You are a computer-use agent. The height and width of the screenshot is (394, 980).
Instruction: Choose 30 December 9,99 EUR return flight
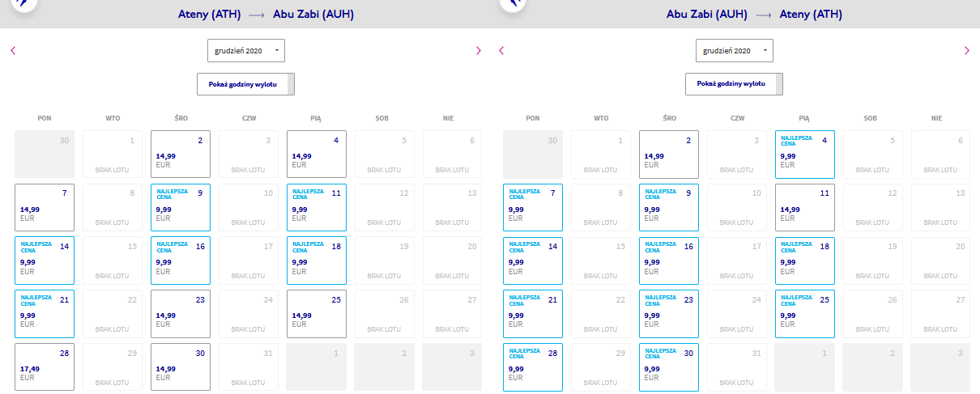point(669,366)
